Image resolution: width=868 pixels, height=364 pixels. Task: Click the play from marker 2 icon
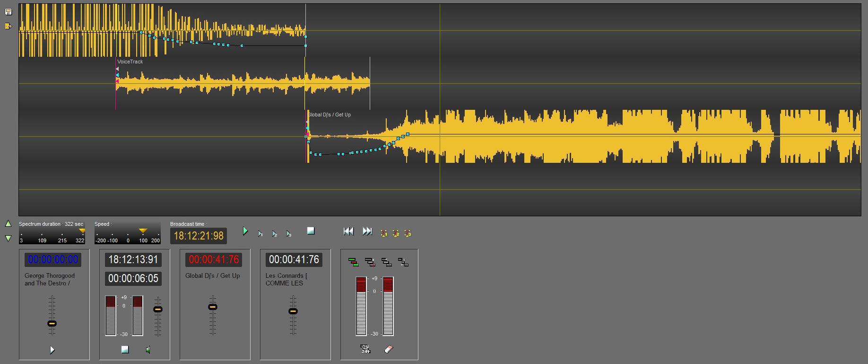(x=275, y=233)
